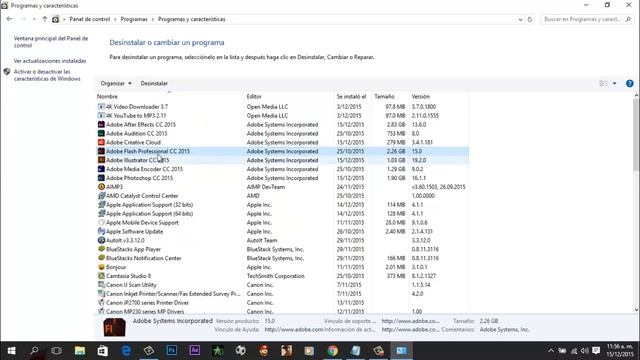Screen dimensions: 640x360
Task: Sort by the Se instaló el column
Action: 353,96
